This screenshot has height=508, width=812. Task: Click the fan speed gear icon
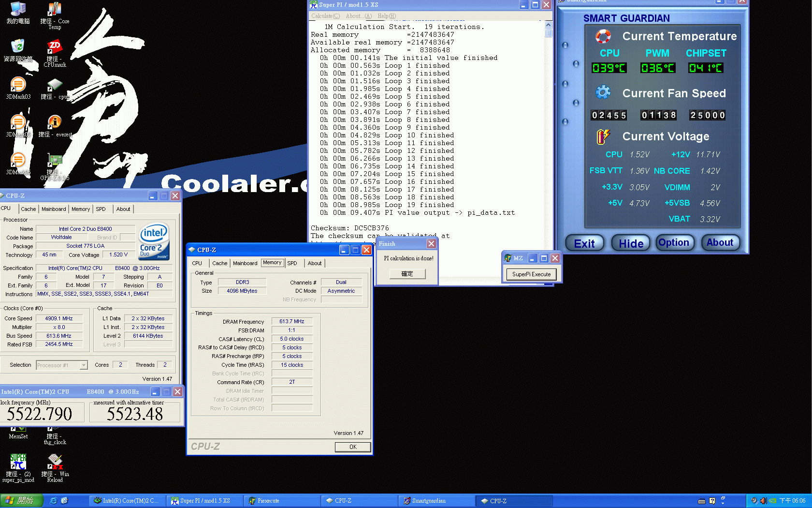click(x=603, y=92)
